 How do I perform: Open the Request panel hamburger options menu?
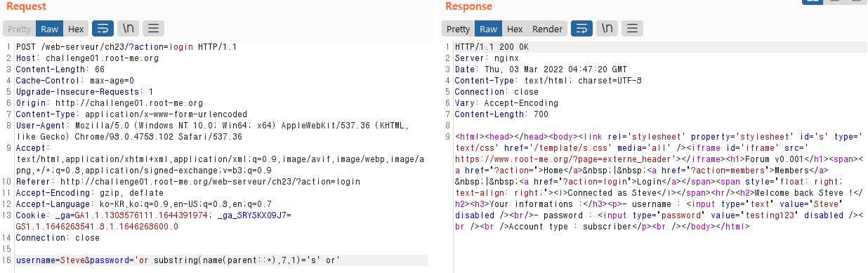coord(153,29)
